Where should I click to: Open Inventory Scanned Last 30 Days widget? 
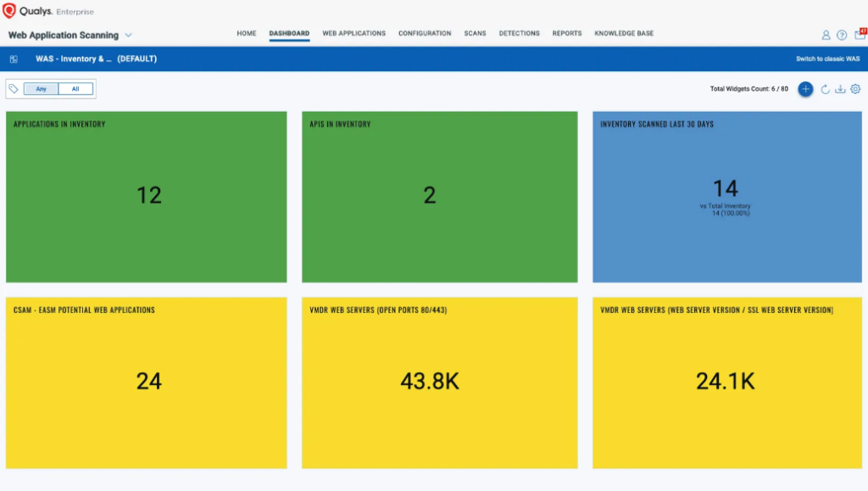(726, 197)
